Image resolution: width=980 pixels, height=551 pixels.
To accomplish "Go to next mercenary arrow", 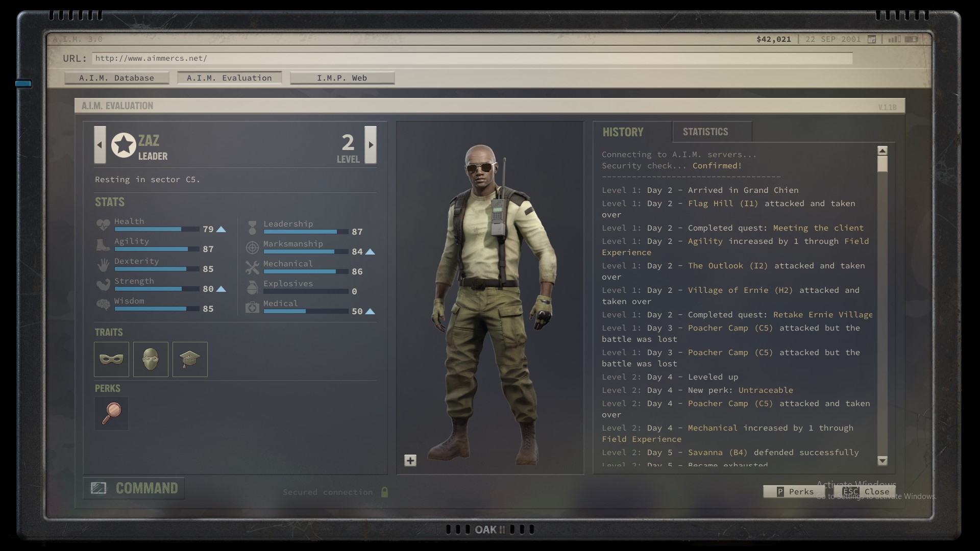I will coord(371,145).
